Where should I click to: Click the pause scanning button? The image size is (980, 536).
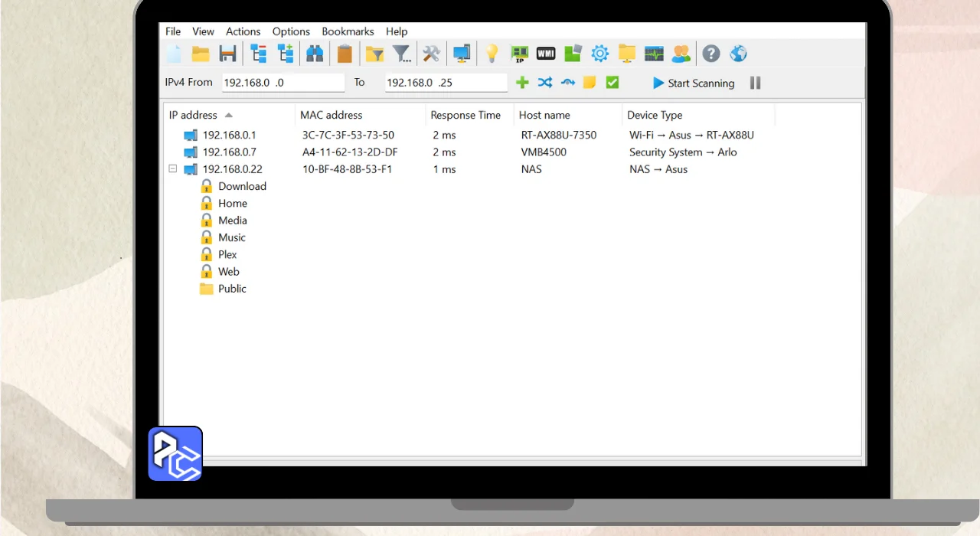click(x=755, y=83)
